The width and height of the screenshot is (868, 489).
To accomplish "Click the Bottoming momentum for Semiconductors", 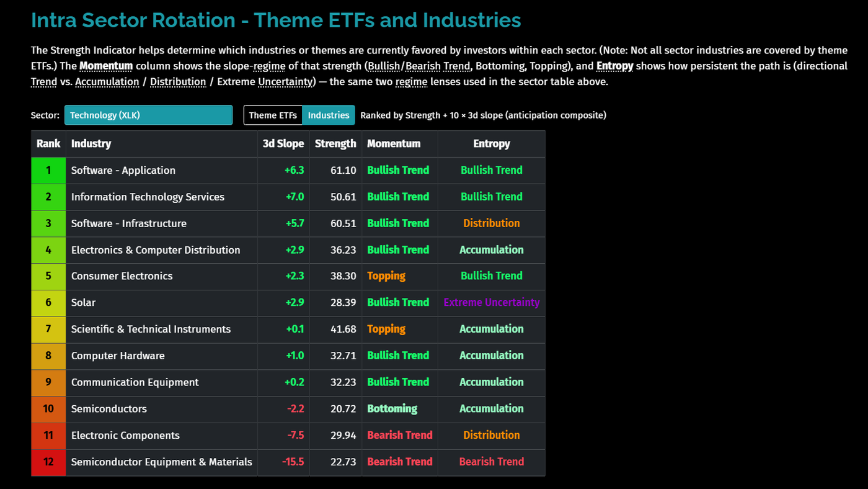I will pyautogui.click(x=392, y=409).
